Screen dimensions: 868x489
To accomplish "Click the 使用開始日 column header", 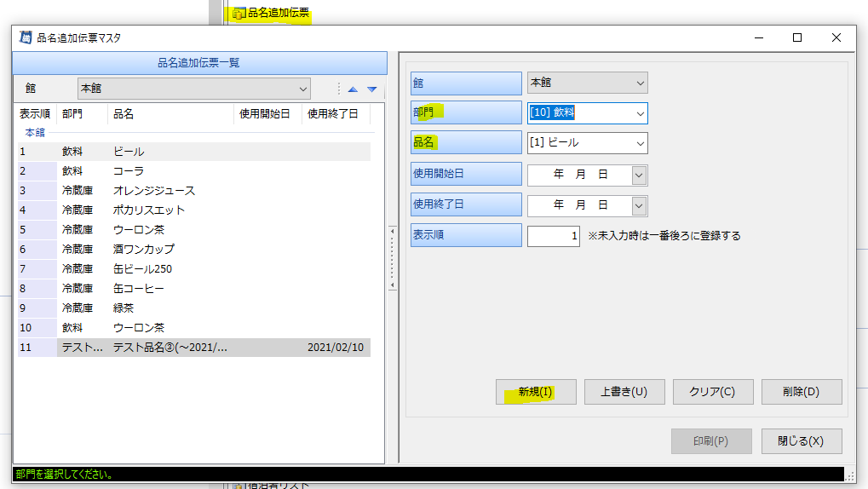I will coord(265,114).
